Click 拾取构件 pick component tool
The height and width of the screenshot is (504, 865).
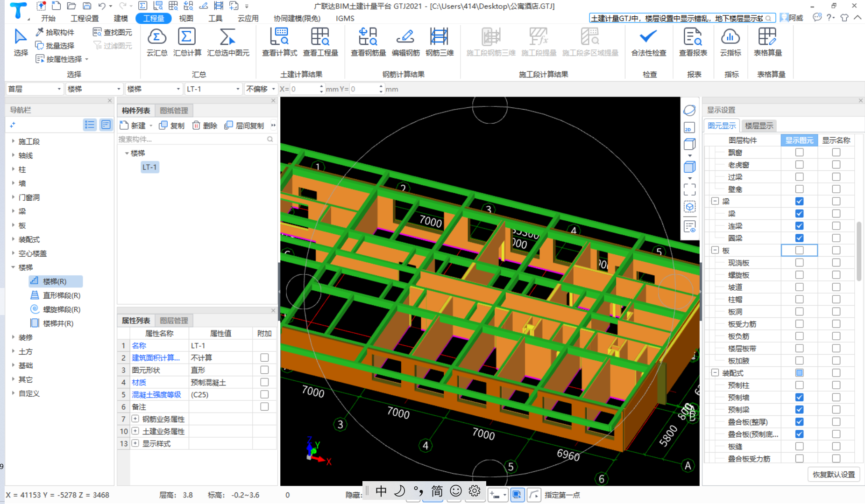point(55,32)
